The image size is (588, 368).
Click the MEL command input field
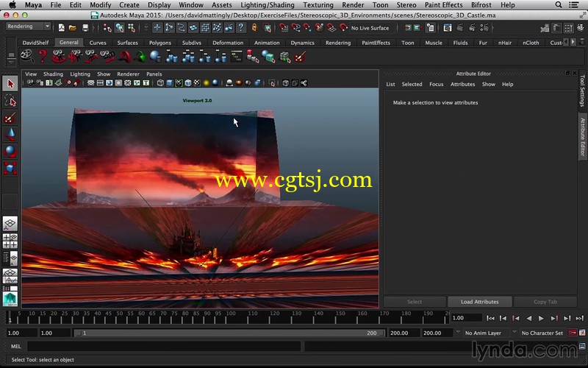click(x=164, y=346)
